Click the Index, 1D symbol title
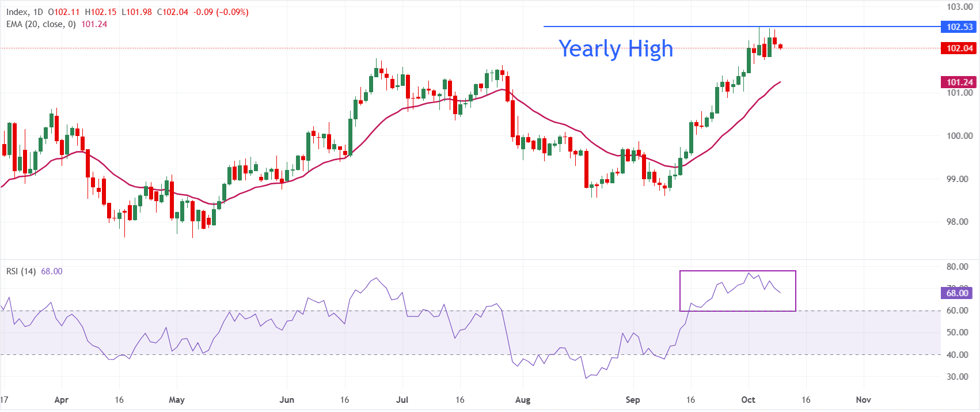This screenshot has width=980, height=412. pyautogui.click(x=24, y=12)
